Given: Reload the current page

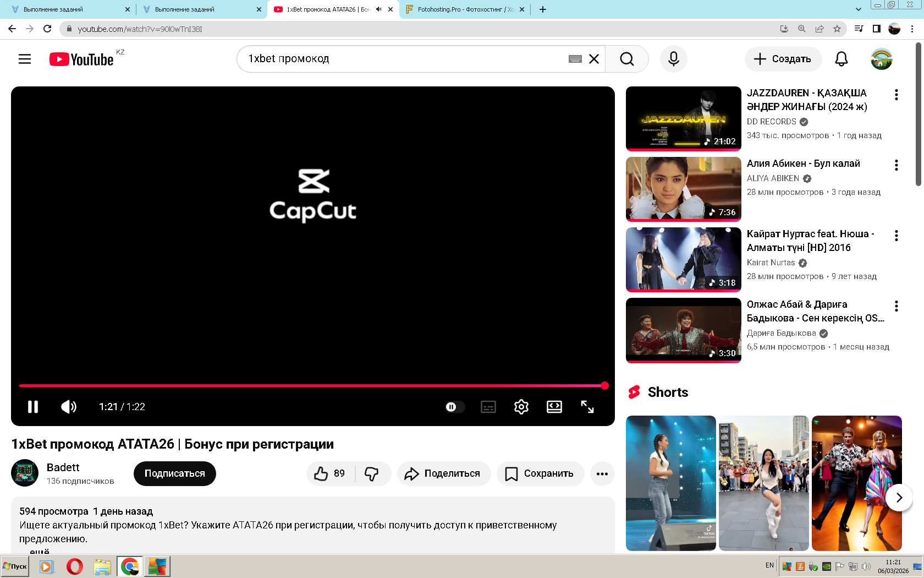Looking at the screenshot, I should click(47, 29).
